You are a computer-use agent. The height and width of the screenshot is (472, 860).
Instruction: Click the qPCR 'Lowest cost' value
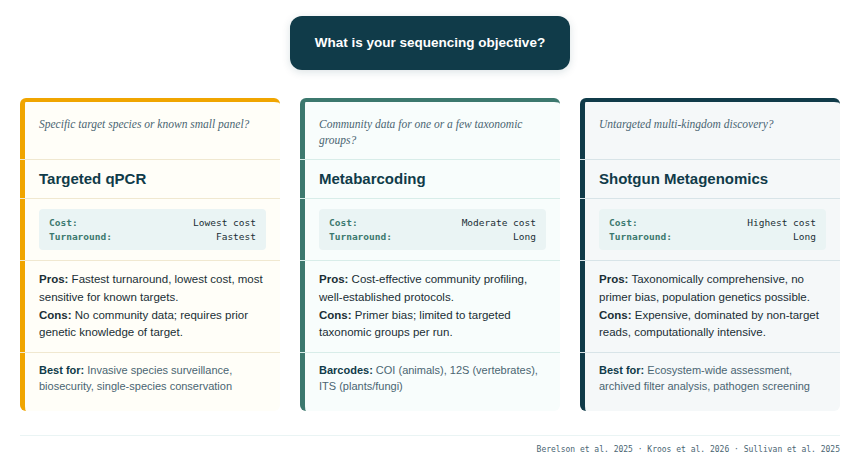224,223
